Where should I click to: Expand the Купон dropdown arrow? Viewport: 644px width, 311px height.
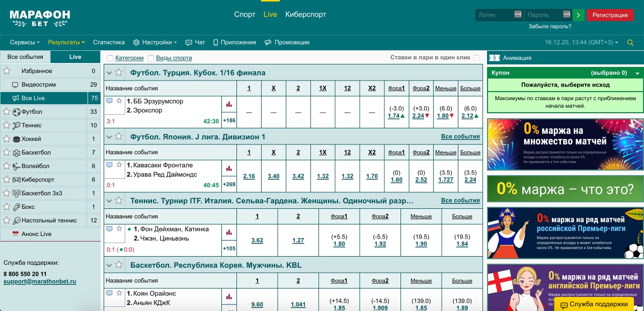(637, 73)
